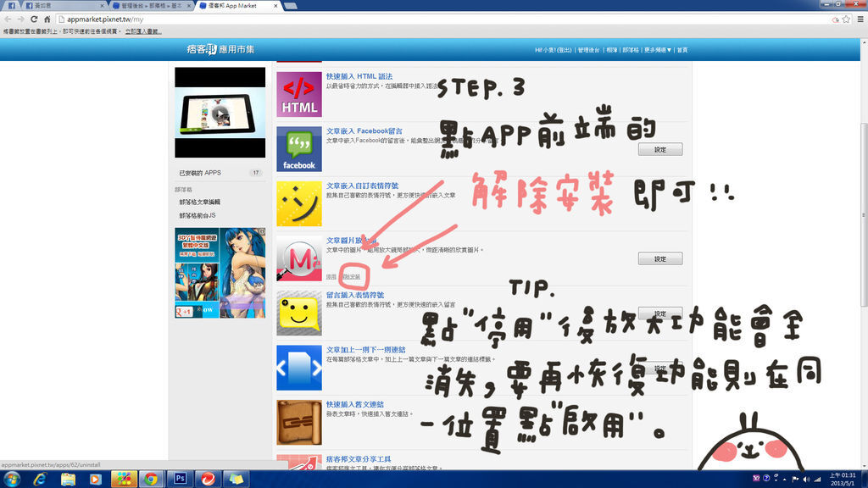Click the Chrome taskbar icon
Screen dimensions: 868x488
click(151, 479)
